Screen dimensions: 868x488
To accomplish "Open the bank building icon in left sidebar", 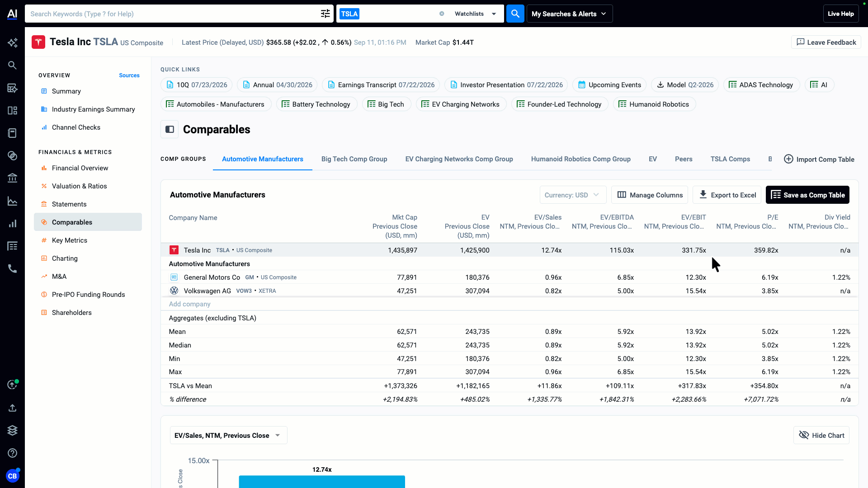I will pos(12,178).
